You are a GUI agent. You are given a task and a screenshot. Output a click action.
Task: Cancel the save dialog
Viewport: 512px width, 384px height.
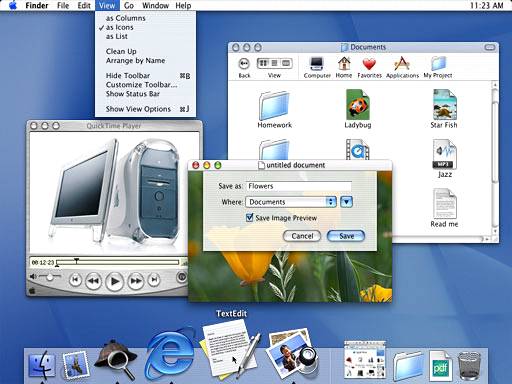[x=302, y=236]
